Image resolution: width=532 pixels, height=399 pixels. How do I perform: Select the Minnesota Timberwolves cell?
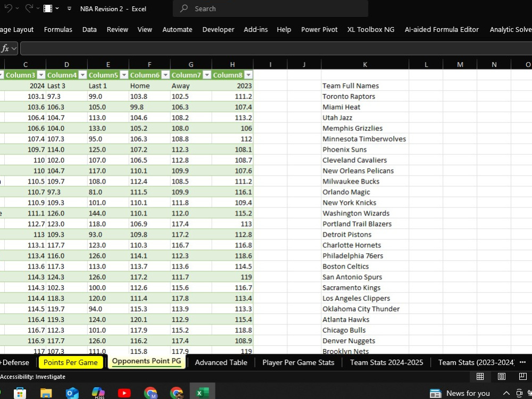click(365, 139)
